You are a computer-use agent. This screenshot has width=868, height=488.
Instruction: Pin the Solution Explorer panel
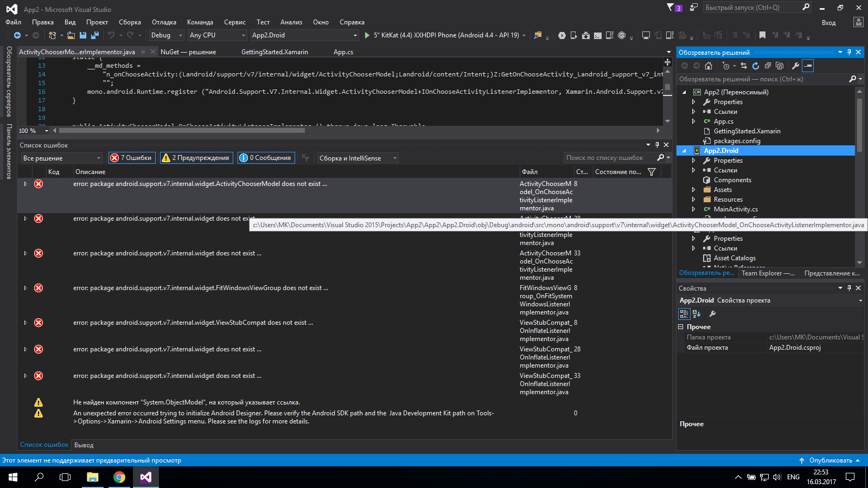click(849, 52)
